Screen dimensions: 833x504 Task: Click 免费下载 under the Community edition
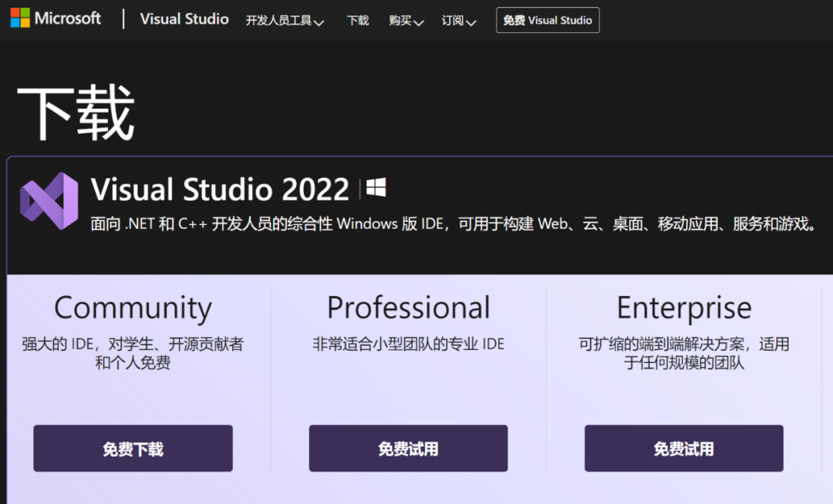tap(133, 449)
